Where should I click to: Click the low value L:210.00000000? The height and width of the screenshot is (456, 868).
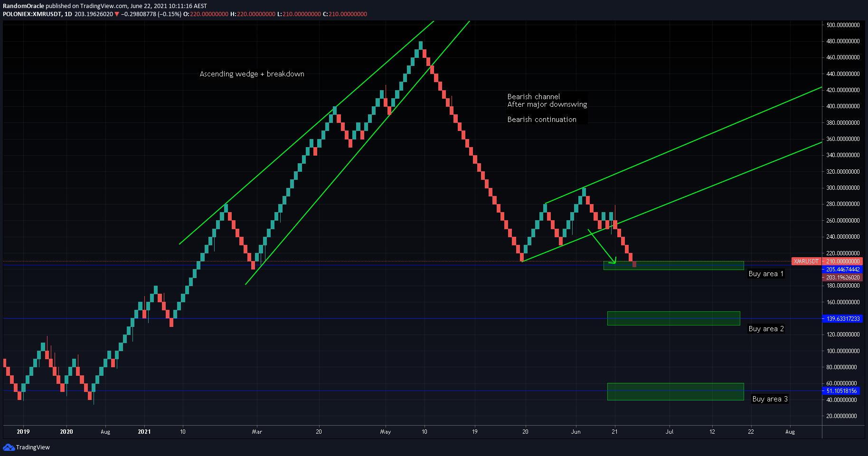click(299, 14)
